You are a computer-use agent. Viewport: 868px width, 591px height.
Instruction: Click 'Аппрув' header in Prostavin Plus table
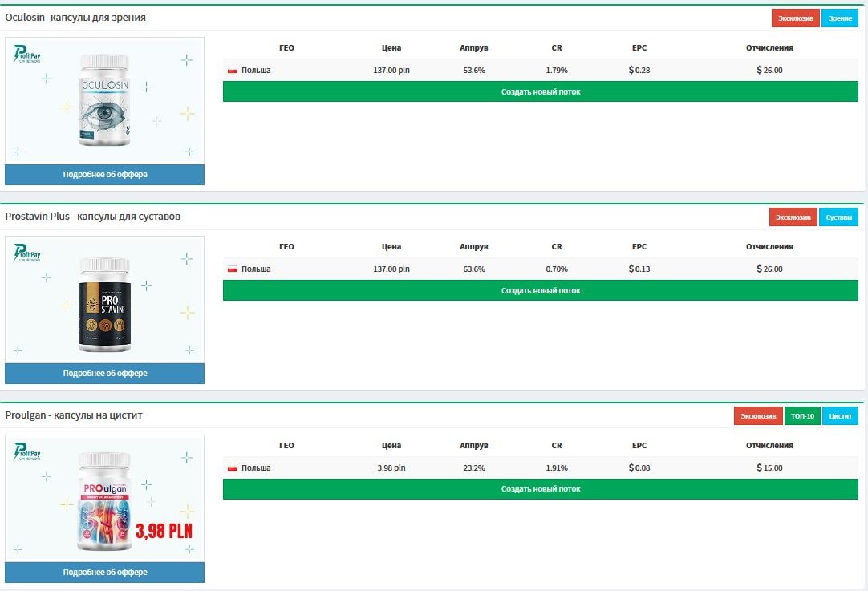474,246
